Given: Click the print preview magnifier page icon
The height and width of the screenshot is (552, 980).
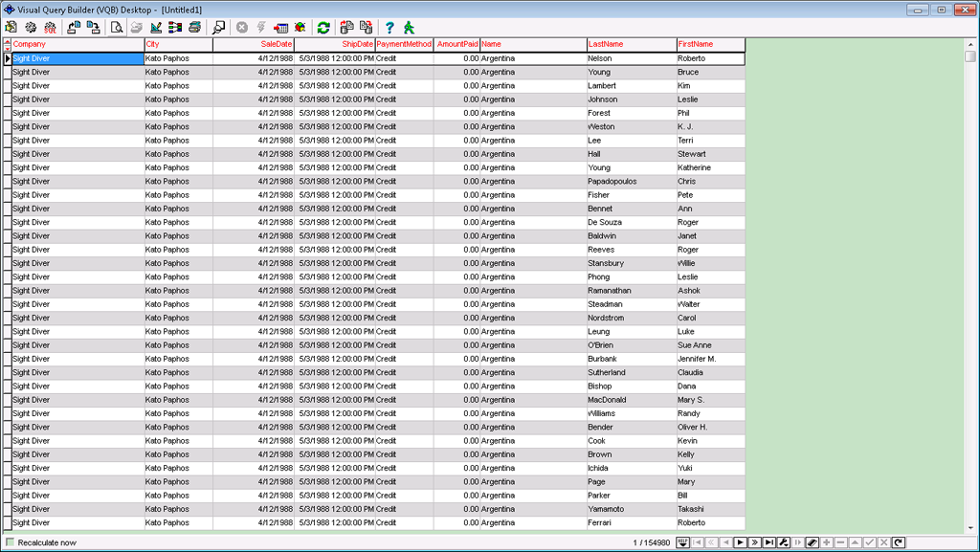Looking at the screenshot, I should point(117,28).
